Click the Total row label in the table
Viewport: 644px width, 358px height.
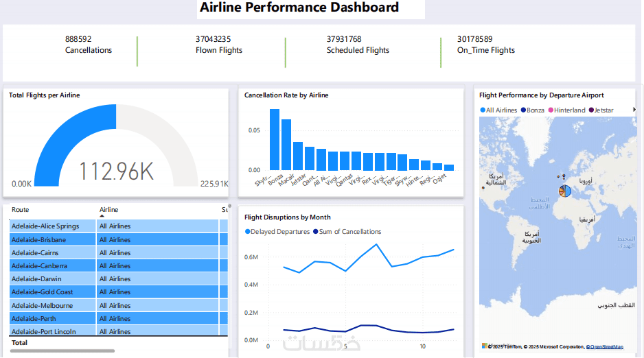coord(19,343)
